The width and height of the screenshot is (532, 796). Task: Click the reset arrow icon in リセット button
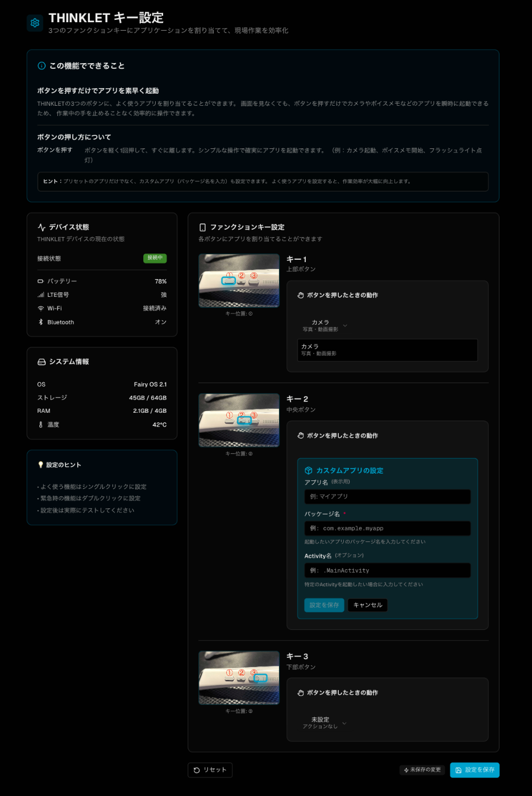197,770
